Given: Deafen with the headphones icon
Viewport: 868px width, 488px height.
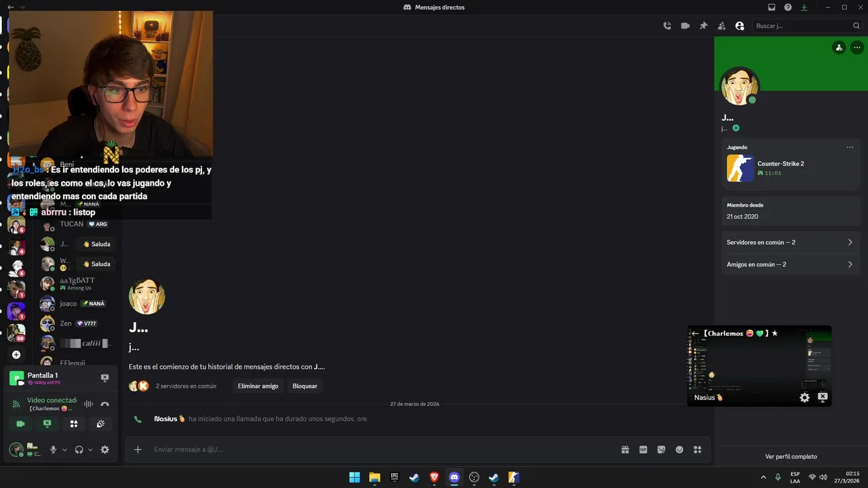Looking at the screenshot, I should click(x=79, y=449).
